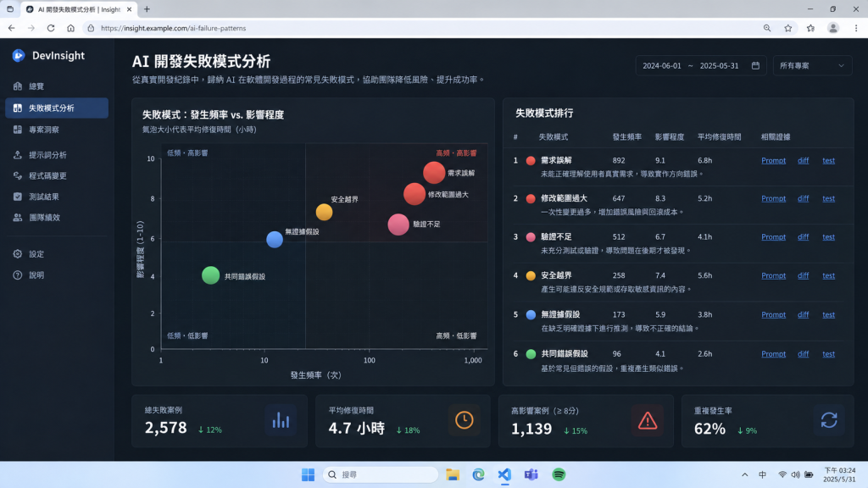Open the date range calendar icon
Screen dimensions: 868x488
pyautogui.click(x=755, y=65)
